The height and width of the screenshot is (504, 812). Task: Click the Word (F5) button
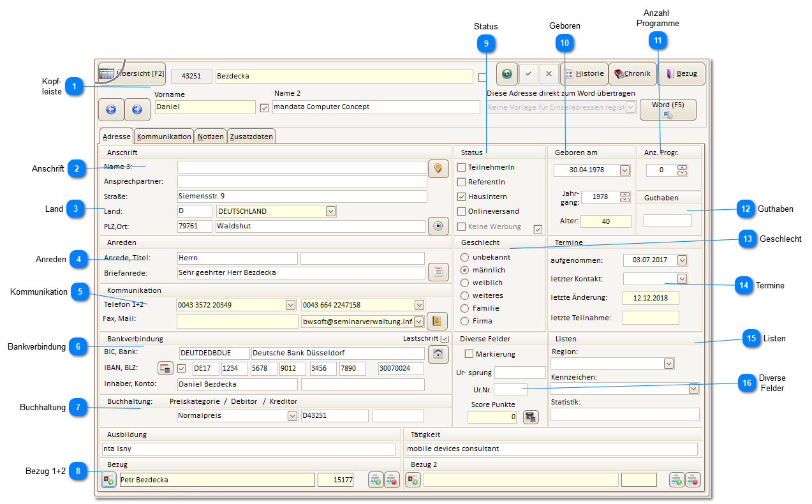click(x=668, y=110)
